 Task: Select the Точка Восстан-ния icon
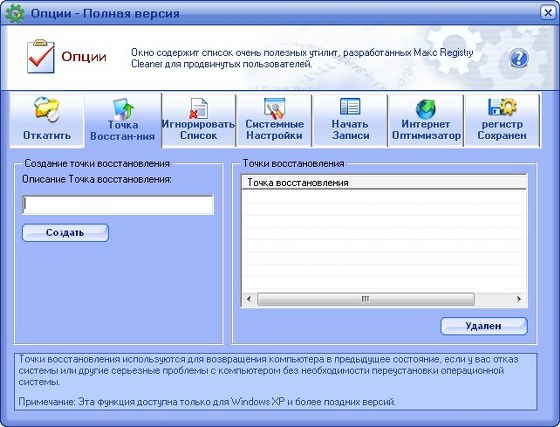click(x=123, y=109)
